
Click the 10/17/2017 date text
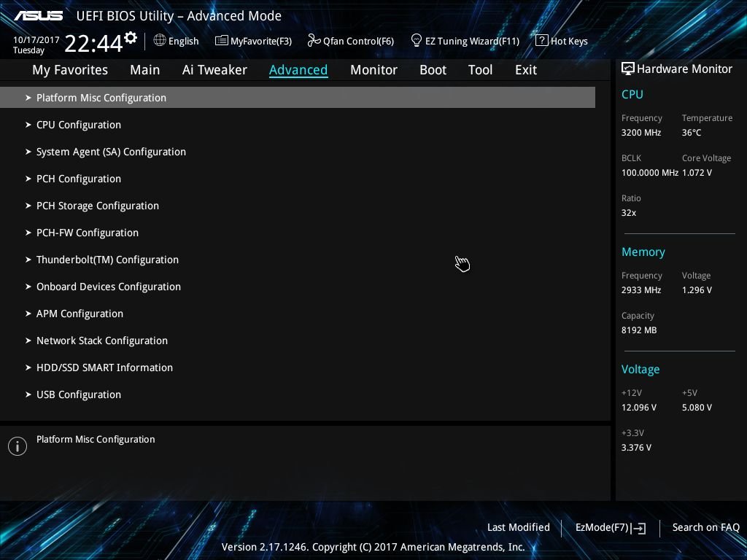36,40
